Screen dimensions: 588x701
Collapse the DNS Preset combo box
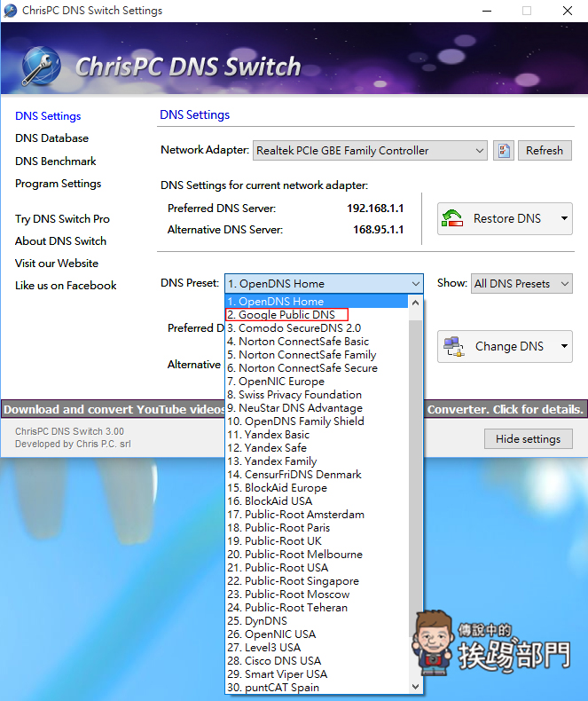[324, 283]
